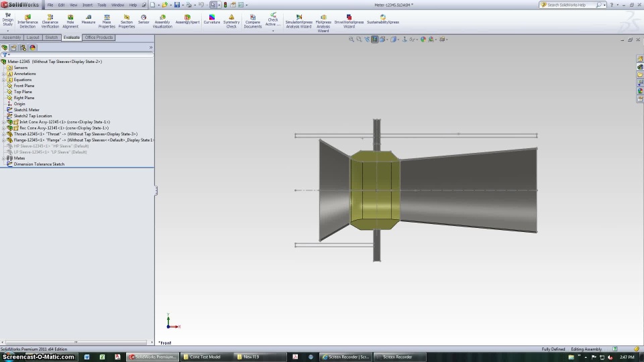Switch to the Sketch tab
This screenshot has height=362, width=644.
click(x=52, y=38)
